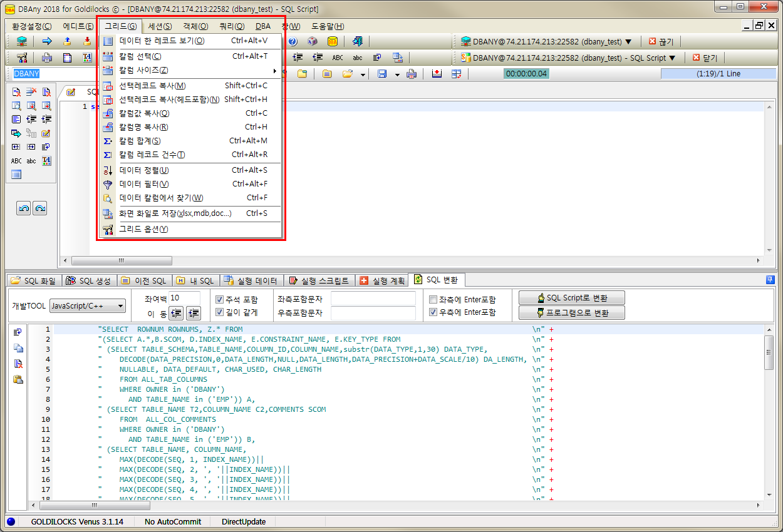The height and width of the screenshot is (532, 783).
Task: Click the blue right arrow toolbar icon
Action: point(47,41)
